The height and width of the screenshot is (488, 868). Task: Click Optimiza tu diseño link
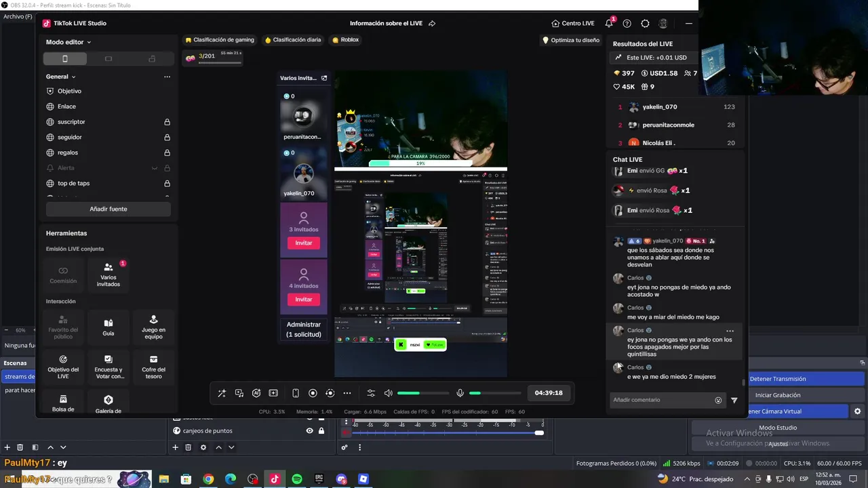click(571, 40)
